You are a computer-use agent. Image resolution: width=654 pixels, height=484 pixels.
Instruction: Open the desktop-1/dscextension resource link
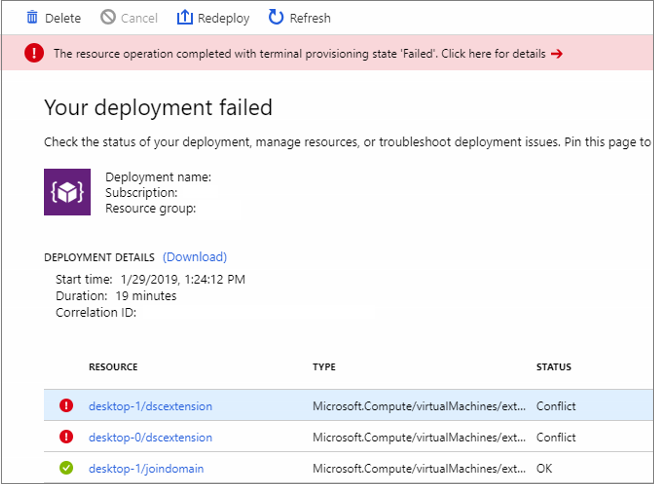tap(150, 406)
